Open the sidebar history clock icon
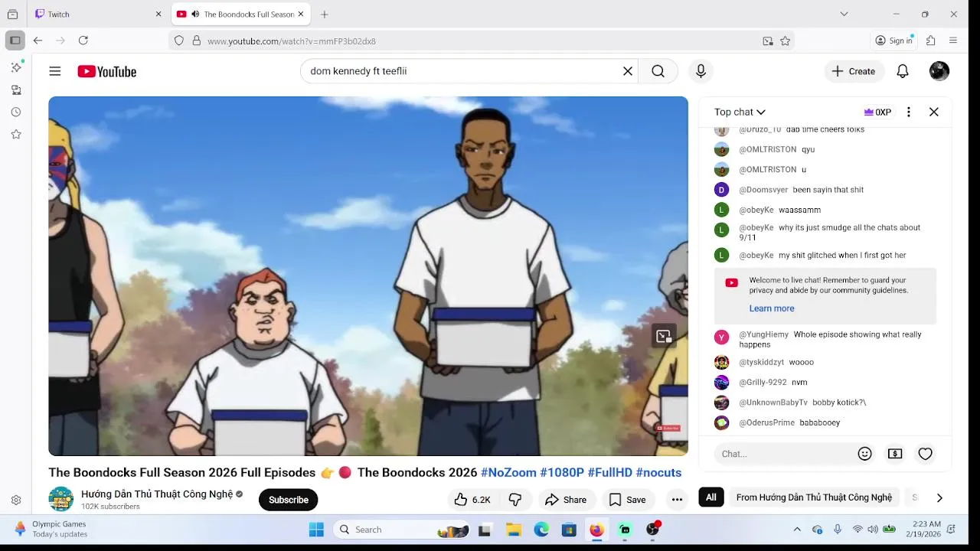 (16, 112)
